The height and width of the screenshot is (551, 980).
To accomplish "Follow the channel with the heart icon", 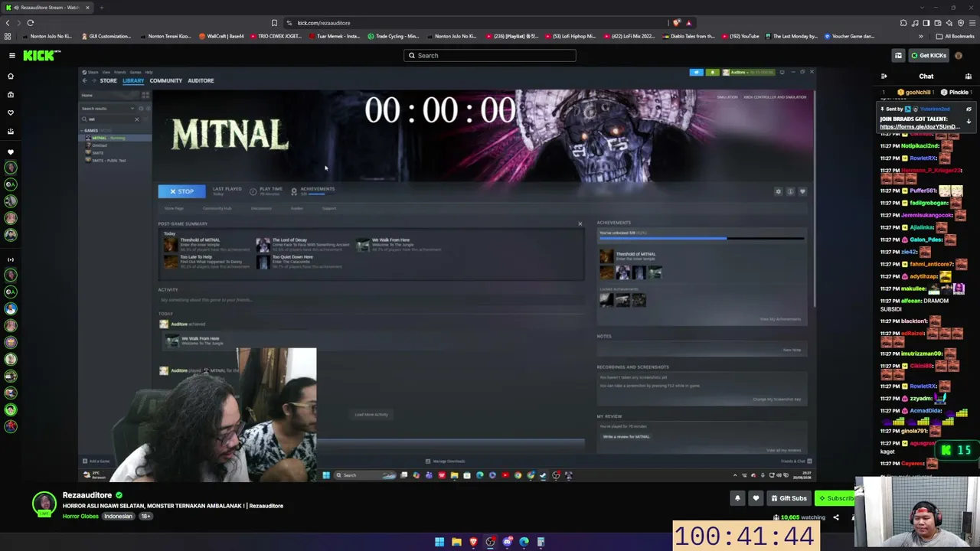I will click(756, 498).
